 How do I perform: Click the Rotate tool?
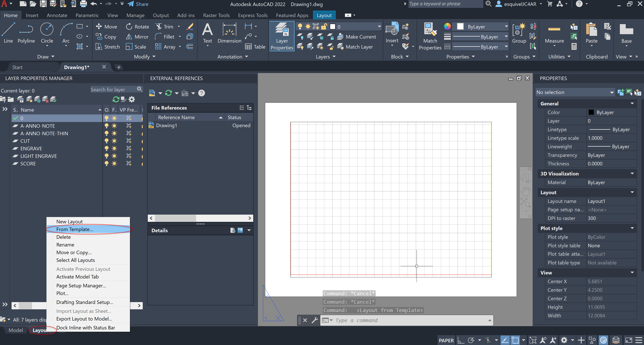pos(137,26)
